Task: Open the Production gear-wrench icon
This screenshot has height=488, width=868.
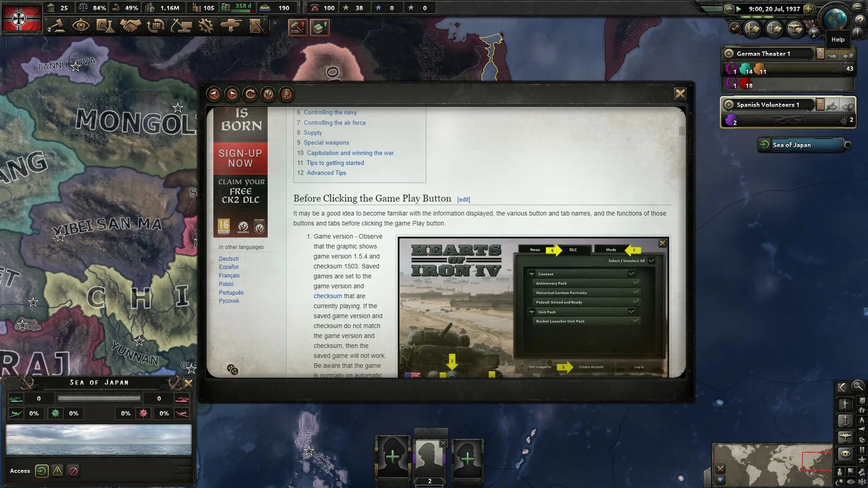Action: coord(206,26)
